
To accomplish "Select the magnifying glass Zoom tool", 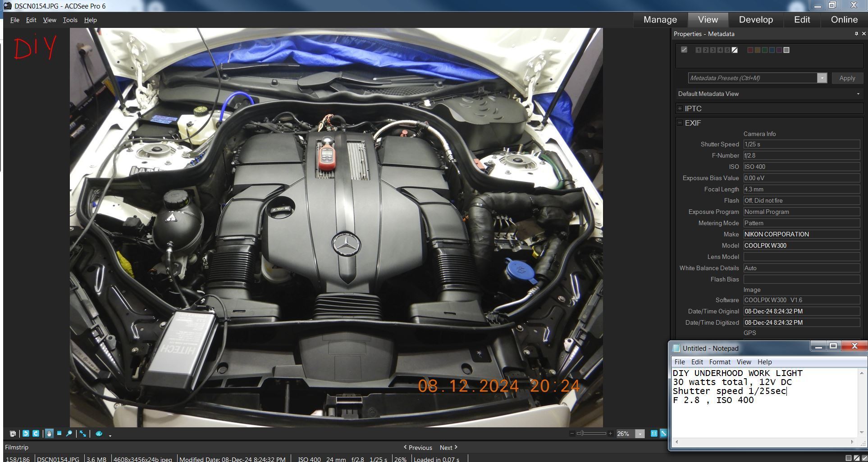I will 69,434.
